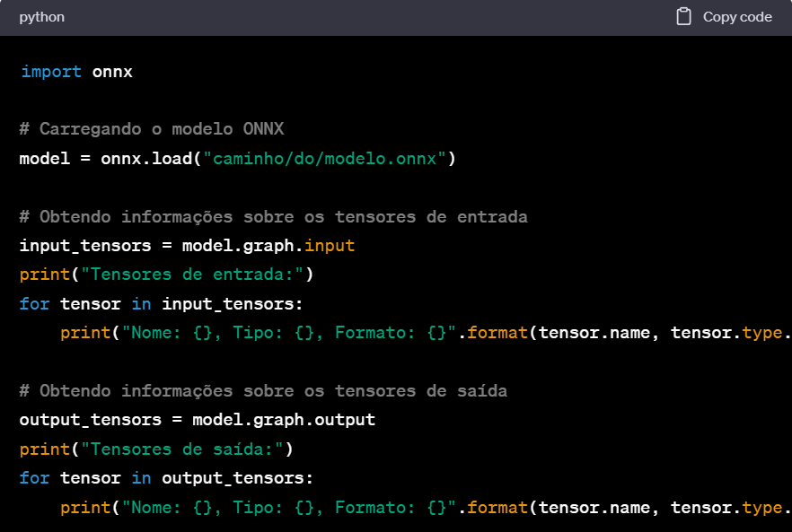Click the clipboard Copy code icon
Screen dimensions: 792x532
(684, 16)
